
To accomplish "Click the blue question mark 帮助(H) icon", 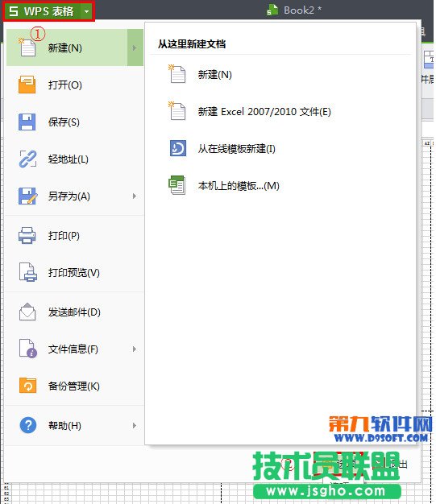I will (28, 425).
